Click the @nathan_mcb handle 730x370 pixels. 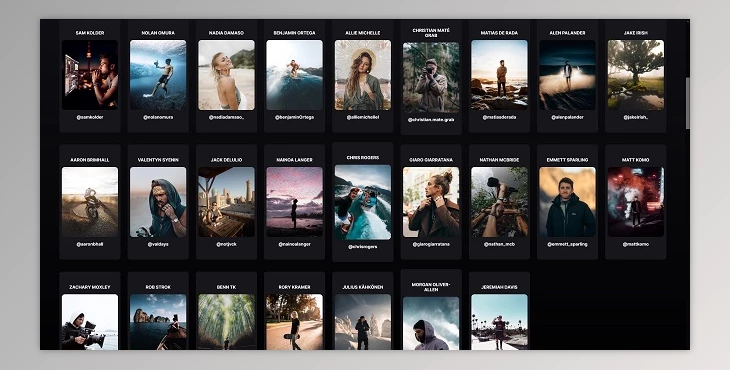(x=499, y=244)
